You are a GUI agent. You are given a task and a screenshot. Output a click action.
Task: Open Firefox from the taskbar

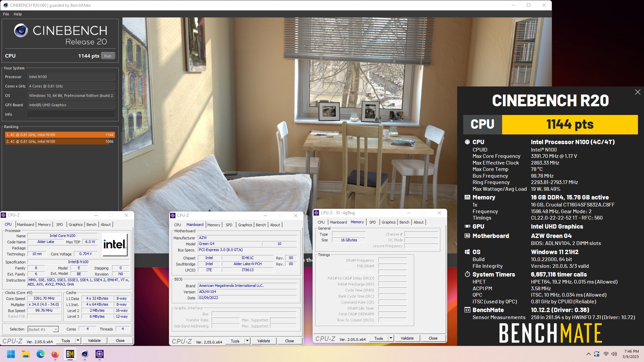pos(55,354)
